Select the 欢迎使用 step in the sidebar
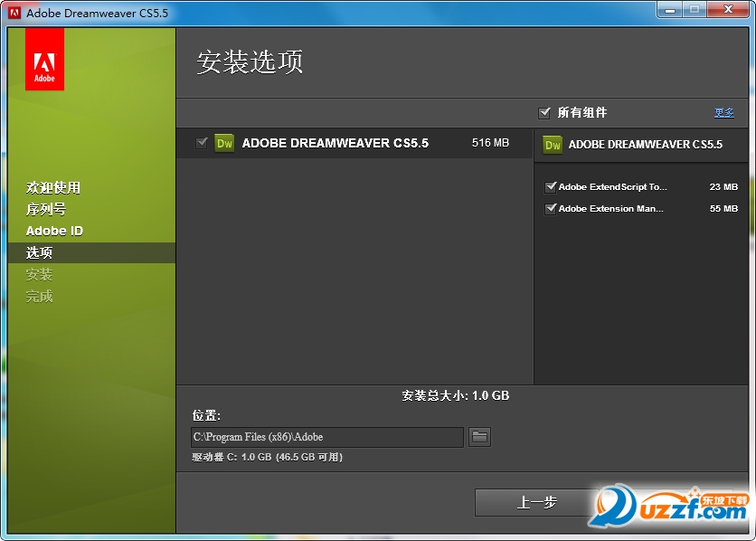Viewport: 756px width, 541px height. pos(53,187)
